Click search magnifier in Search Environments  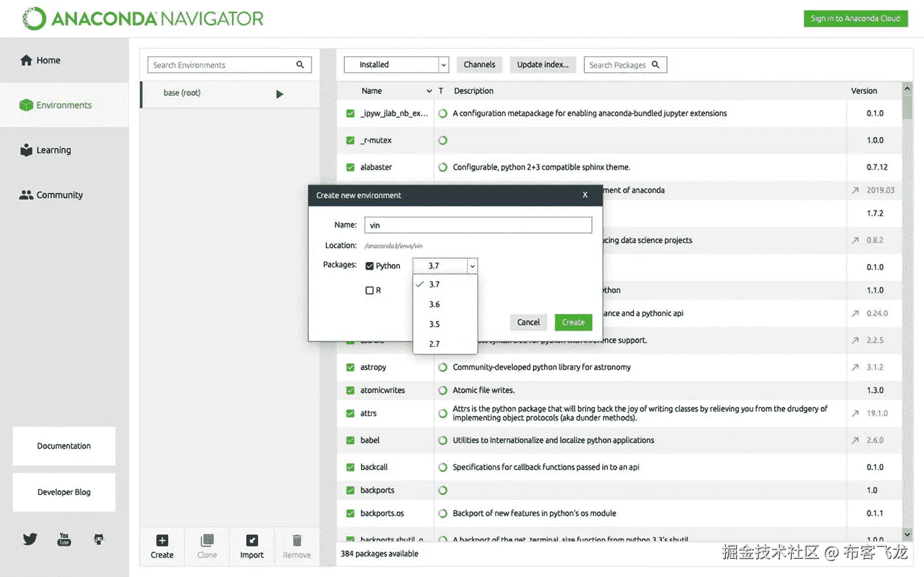(300, 65)
